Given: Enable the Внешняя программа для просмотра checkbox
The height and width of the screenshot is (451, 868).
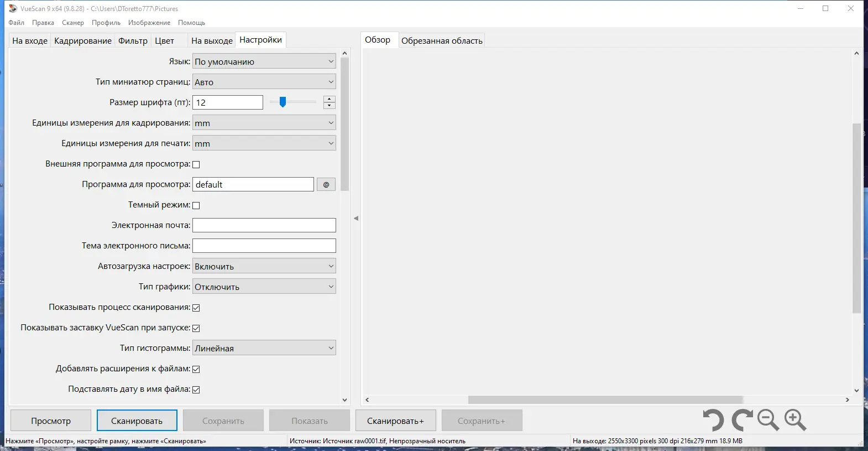Looking at the screenshot, I should (x=196, y=164).
